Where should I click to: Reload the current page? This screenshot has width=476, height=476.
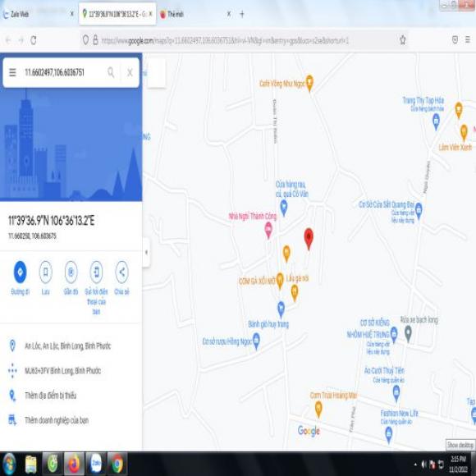pos(34,40)
